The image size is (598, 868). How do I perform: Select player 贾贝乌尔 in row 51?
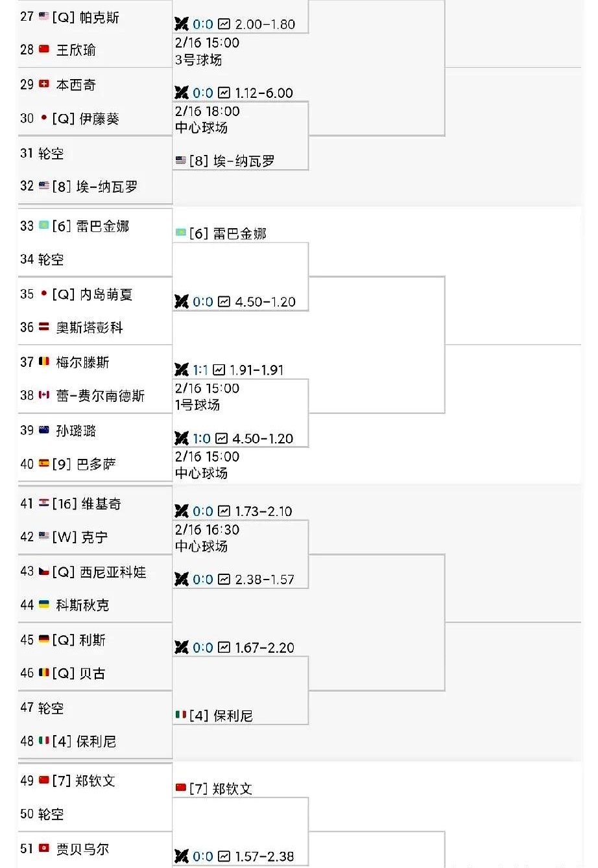[x=82, y=849]
